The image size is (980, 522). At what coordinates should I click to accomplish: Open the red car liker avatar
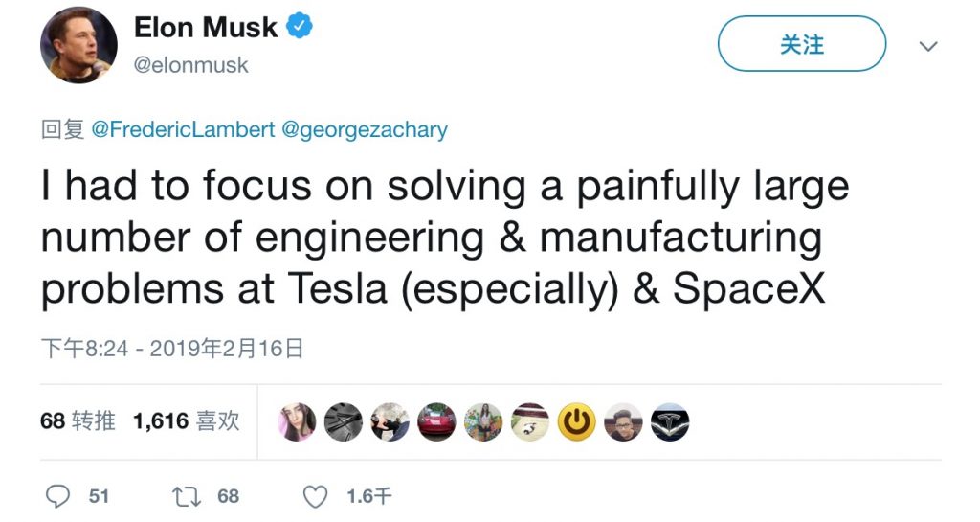(x=436, y=421)
